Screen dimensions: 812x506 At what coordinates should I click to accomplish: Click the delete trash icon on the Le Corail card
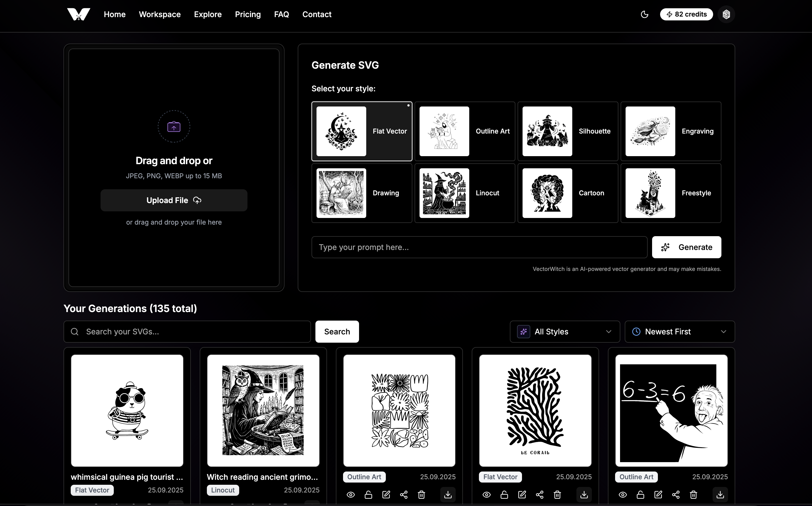[x=557, y=494]
